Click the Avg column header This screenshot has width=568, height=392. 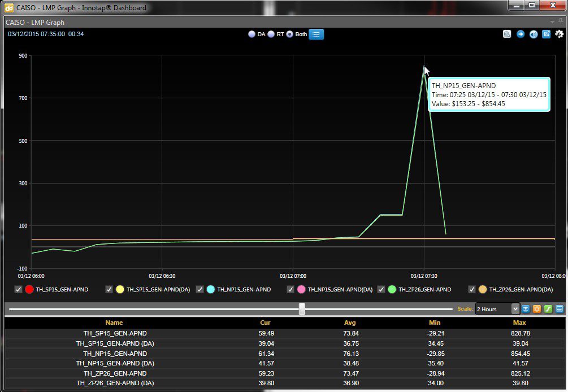tap(350, 323)
